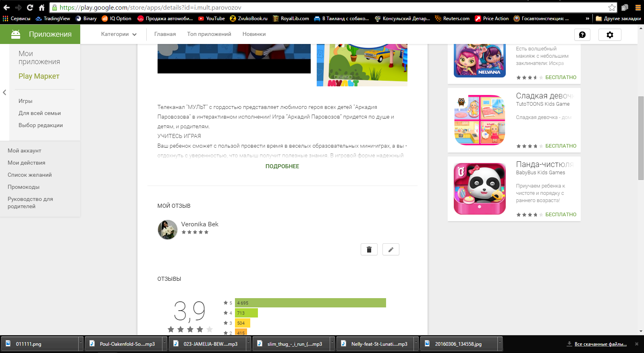Screen dimensions: 644x353
Task: Open options arrow for Nelly-feat mp3 download
Action: (x=416, y=344)
